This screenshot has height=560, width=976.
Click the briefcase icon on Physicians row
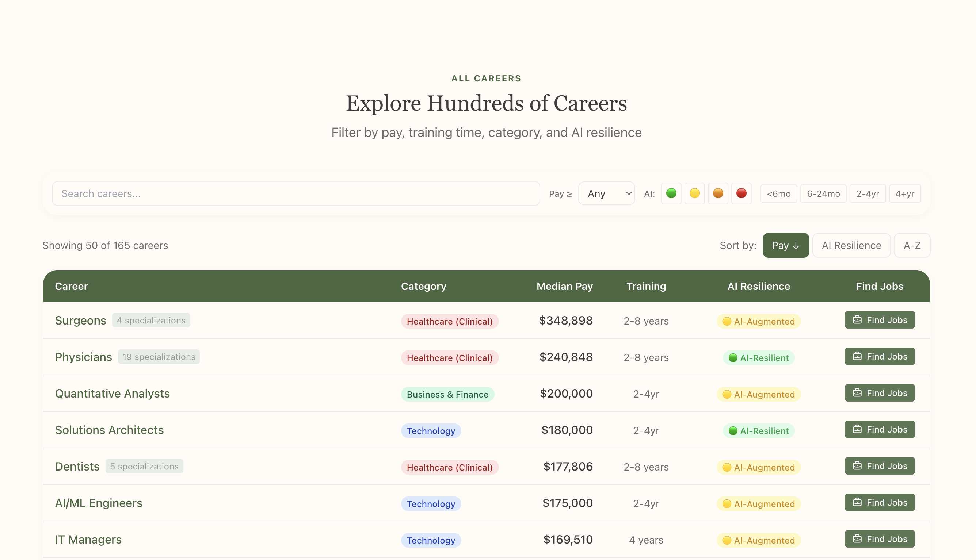pos(858,356)
